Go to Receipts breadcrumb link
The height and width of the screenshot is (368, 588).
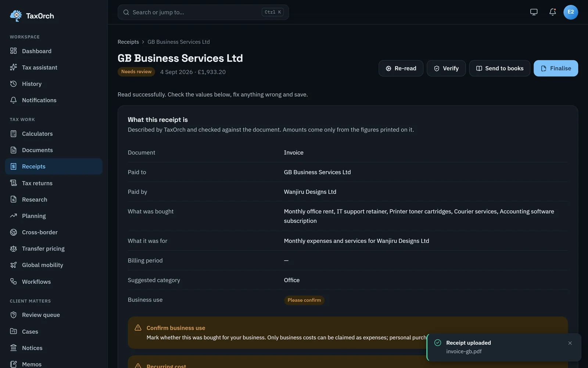(x=128, y=42)
